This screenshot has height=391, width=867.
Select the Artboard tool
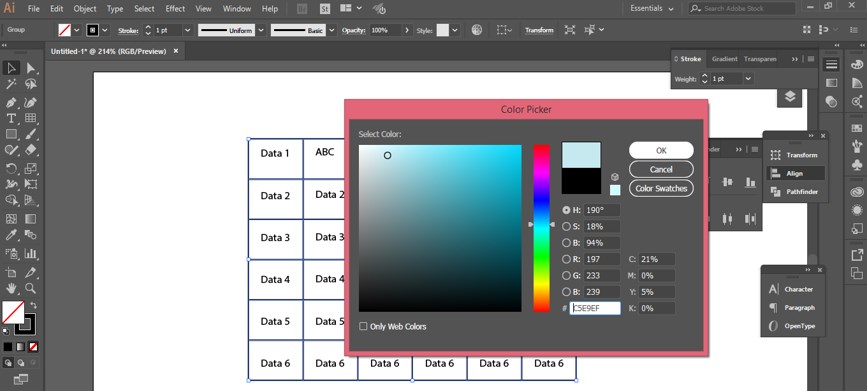pyautogui.click(x=11, y=272)
